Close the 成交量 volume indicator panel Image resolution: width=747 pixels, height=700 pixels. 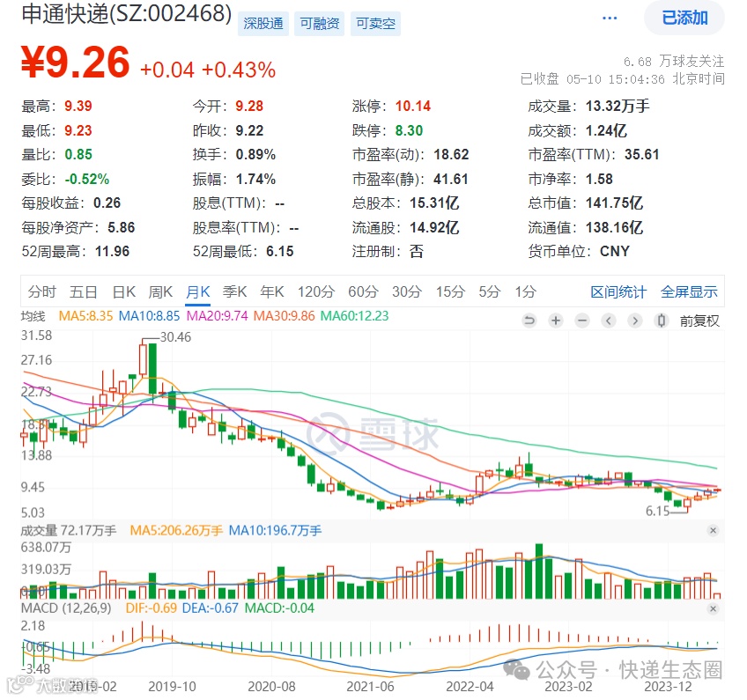coord(713,530)
